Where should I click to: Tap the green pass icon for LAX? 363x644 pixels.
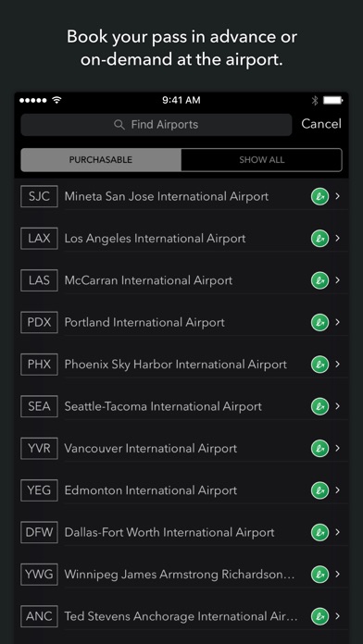point(319,238)
